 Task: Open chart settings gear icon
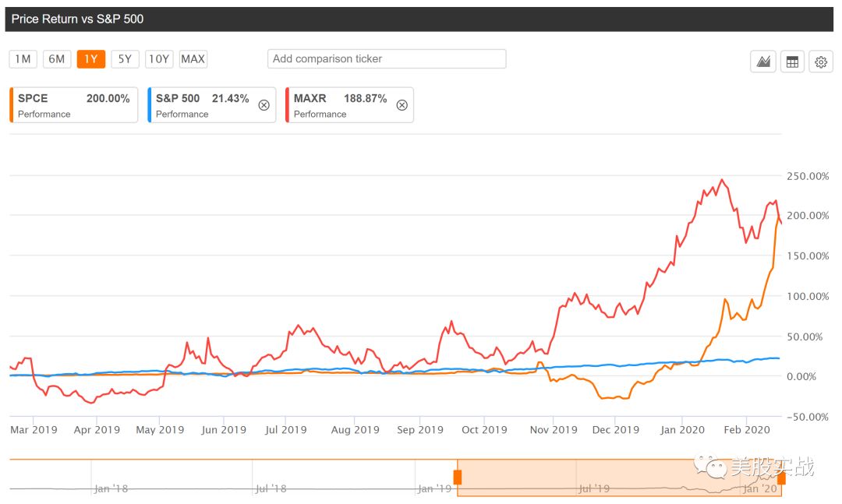pyautogui.click(x=820, y=62)
